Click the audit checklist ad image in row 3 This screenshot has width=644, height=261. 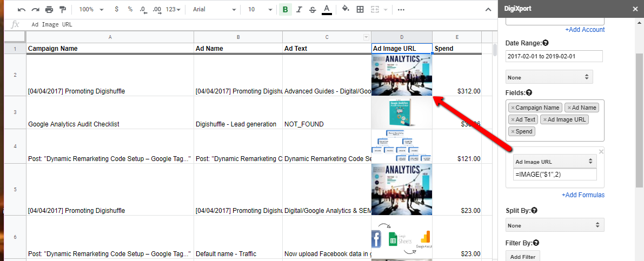[x=402, y=112]
